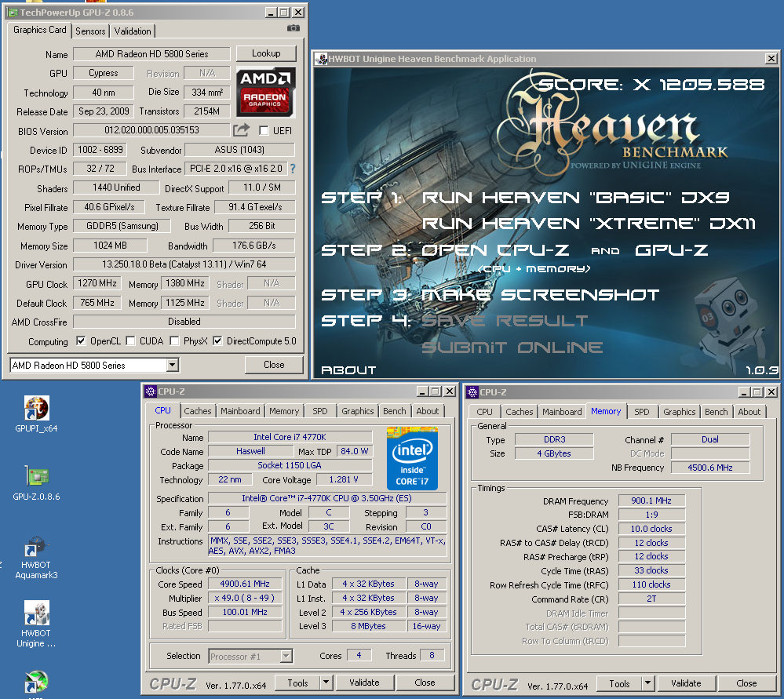Click the CAS# Latency 10.0 clocks value

click(651, 529)
